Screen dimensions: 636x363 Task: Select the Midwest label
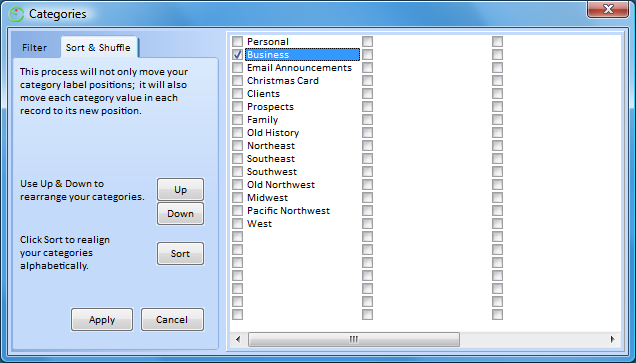coord(267,198)
